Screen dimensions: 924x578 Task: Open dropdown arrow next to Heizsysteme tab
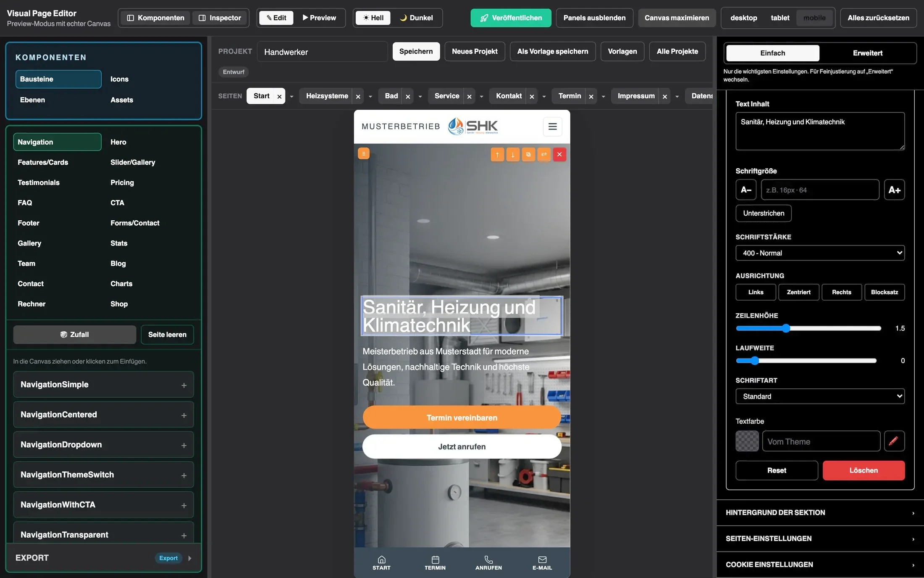tap(370, 96)
